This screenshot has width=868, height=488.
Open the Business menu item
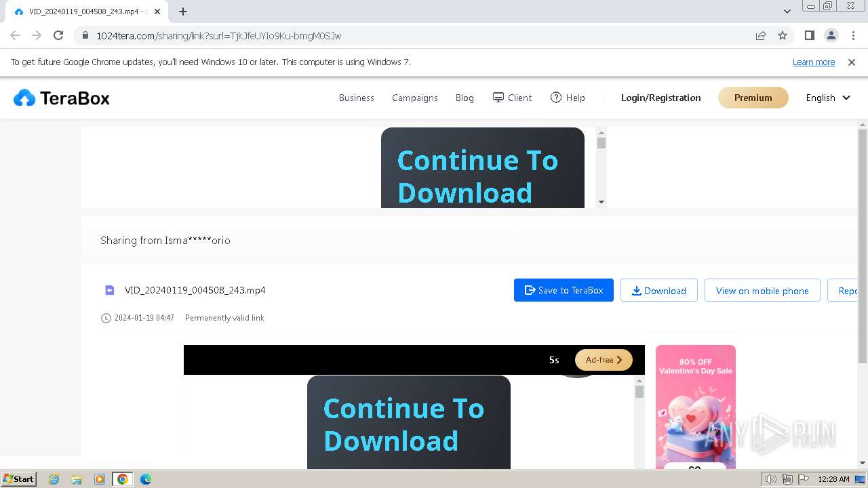356,98
